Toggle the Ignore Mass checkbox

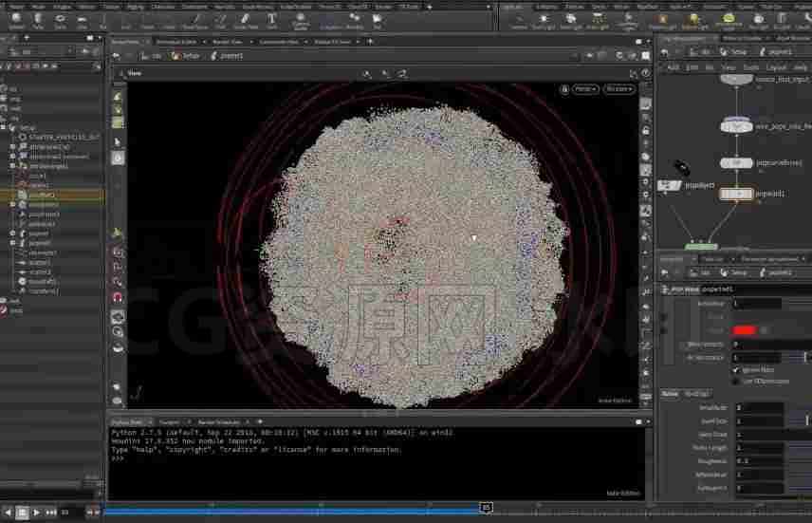[736, 369]
